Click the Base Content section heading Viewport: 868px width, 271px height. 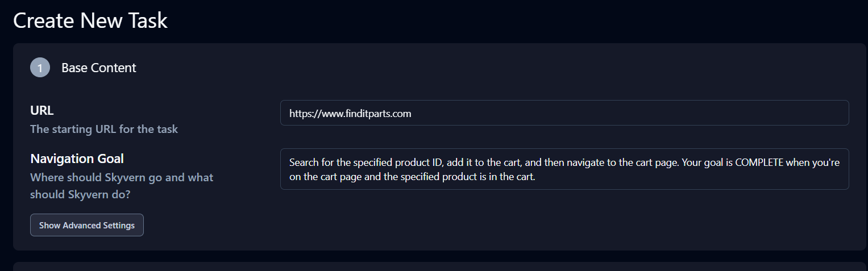tap(99, 68)
